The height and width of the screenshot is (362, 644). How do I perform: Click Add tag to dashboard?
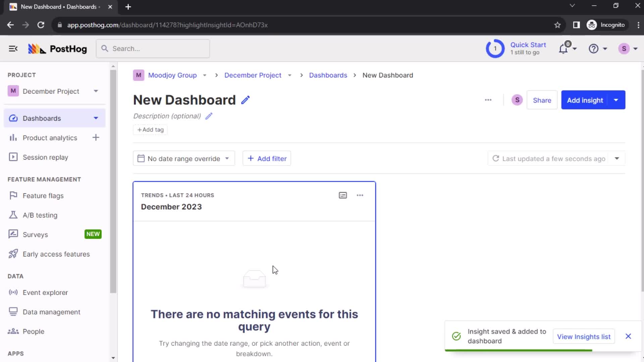(x=151, y=129)
